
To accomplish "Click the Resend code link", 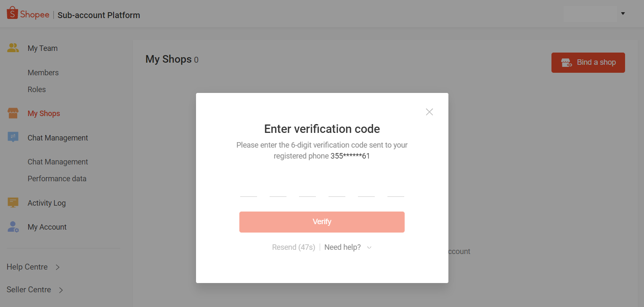I will (x=293, y=247).
